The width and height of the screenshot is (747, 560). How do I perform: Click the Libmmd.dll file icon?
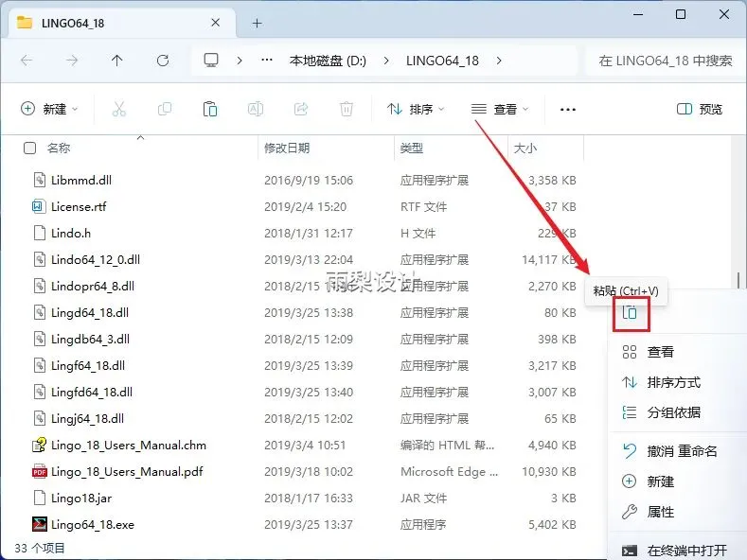[39, 180]
